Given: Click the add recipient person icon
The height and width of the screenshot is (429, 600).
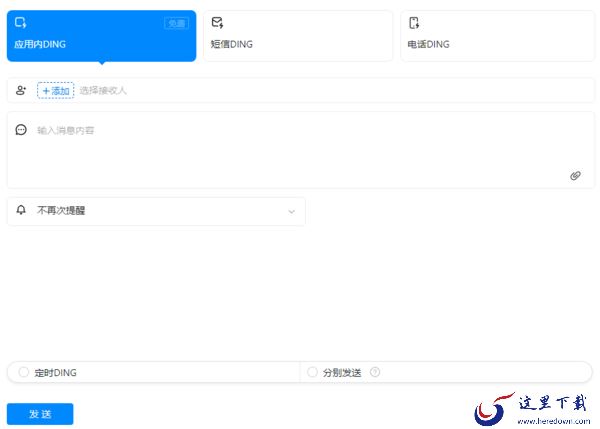Looking at the screenshot, I should (x=21, y=90).
